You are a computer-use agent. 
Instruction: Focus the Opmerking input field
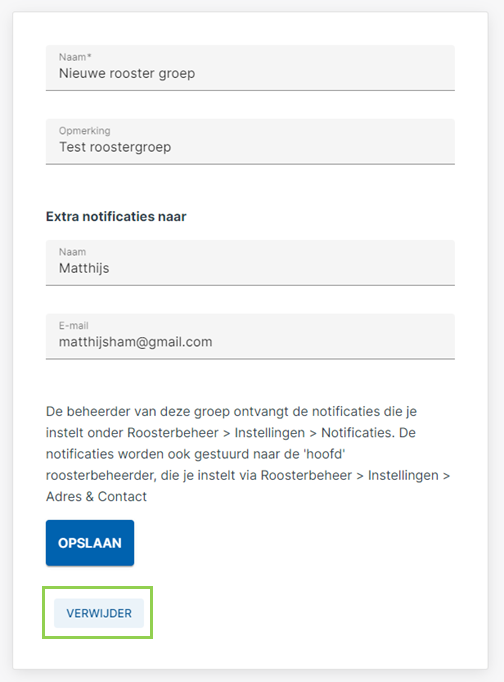click(x=250, y=142)
